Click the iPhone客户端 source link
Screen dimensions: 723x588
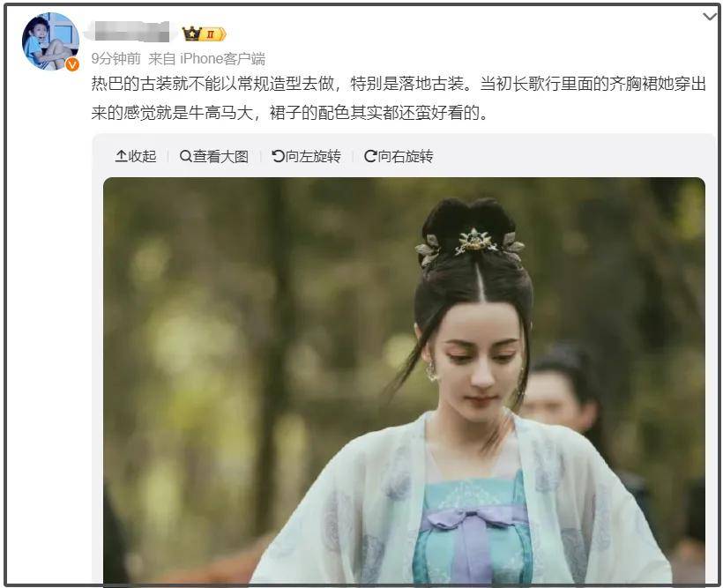pyautogui.click(x=223, y=58)
